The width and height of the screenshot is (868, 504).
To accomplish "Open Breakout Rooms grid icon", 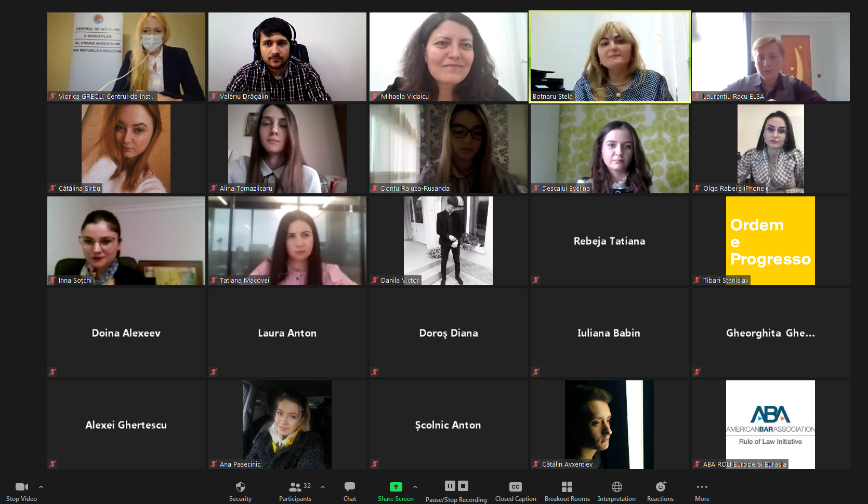I will [567, 487].
